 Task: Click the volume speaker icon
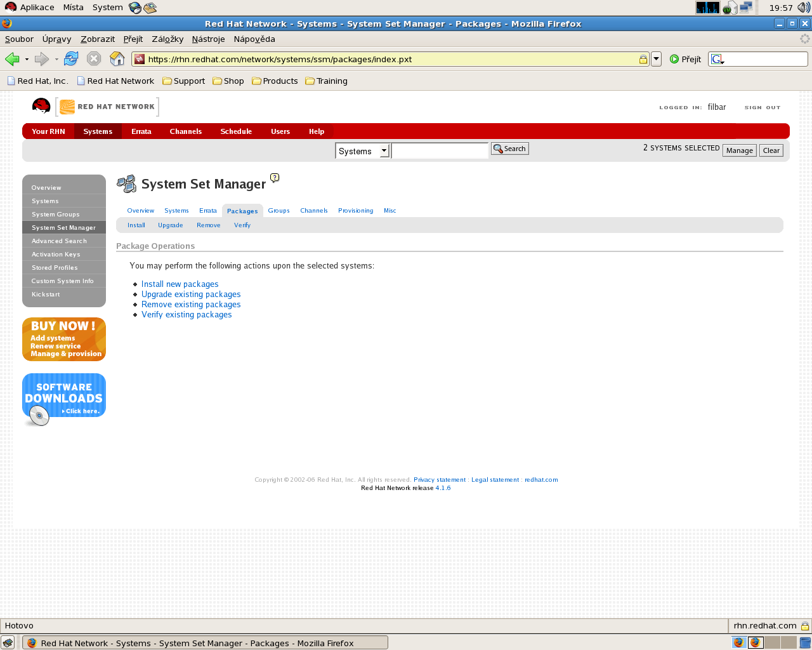pos(804,8)
